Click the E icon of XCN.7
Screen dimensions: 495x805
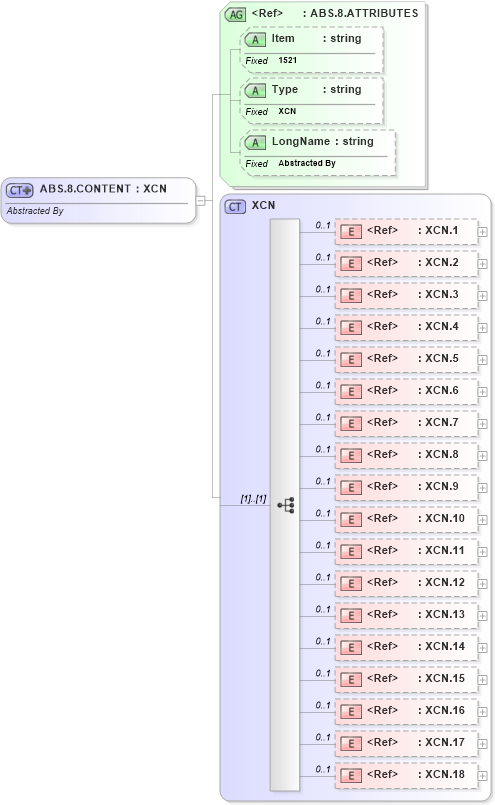[x=351, y=424]
